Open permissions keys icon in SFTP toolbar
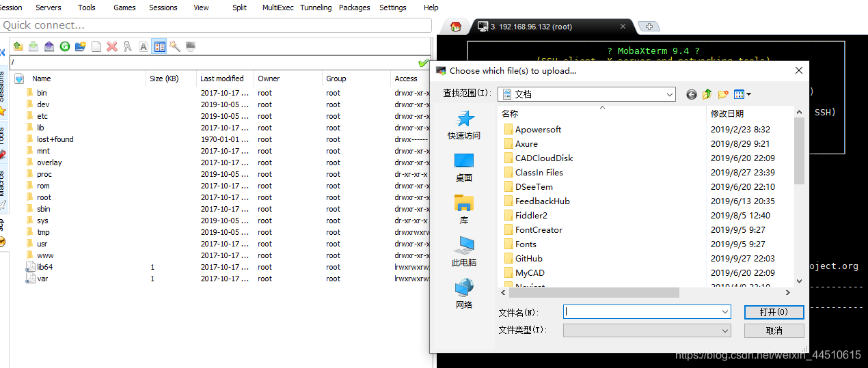The image size is (868, 368). [128, 46]
